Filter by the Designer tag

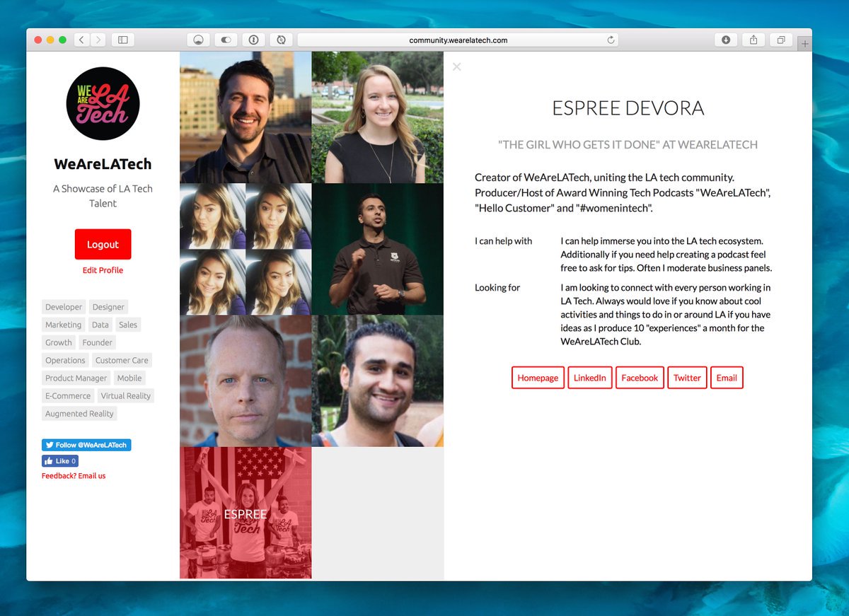click(108, 307)
